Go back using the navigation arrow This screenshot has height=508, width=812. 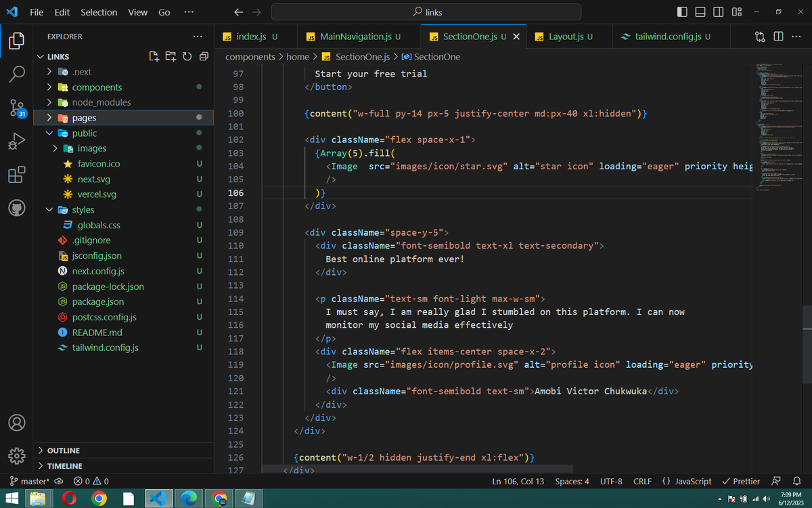pyautogui.click(x=238, y=12)
